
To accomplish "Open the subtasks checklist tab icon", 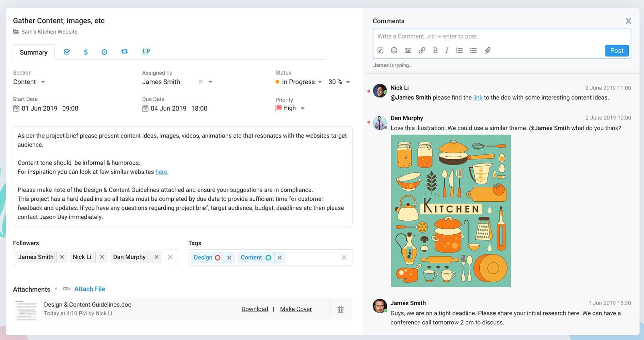I will [x=67, y=51].
